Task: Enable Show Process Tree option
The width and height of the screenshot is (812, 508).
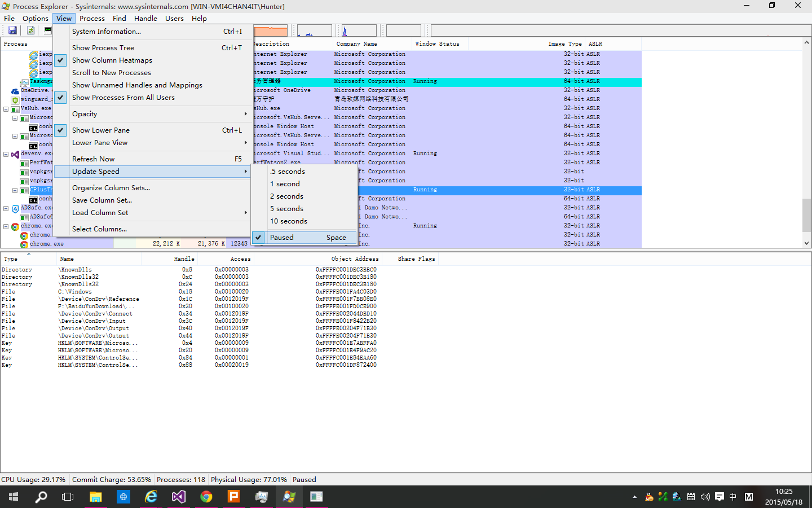Action: pyautogui.click(x=153, y=48)
